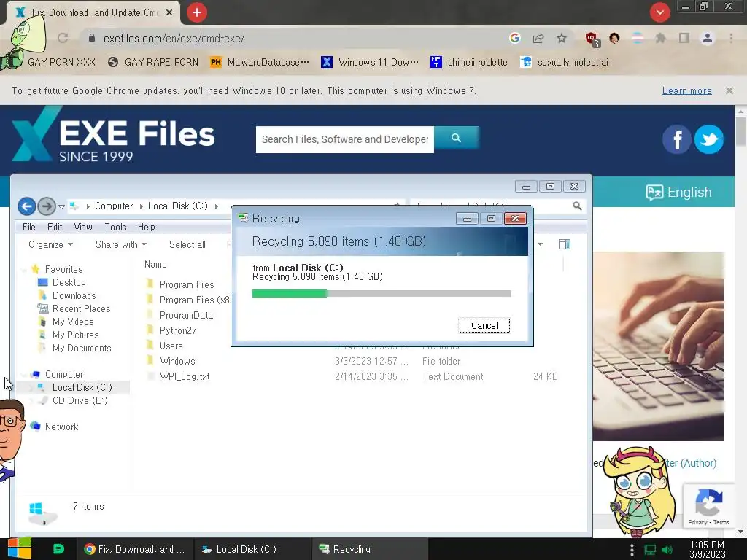The width and height of the screenshot is (747, 560).
Task: Open the recent locations dropdown arrow in Explorer
Action: tap(61, 206)
